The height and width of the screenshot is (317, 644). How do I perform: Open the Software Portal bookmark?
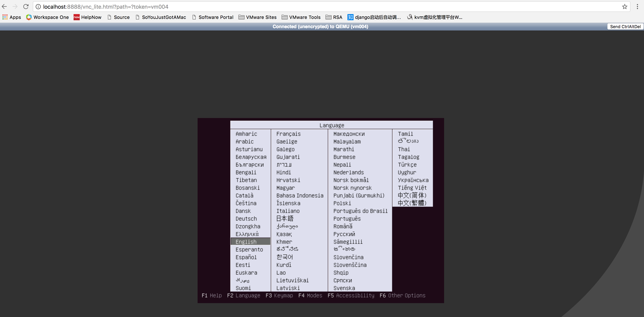pos(213,17)
